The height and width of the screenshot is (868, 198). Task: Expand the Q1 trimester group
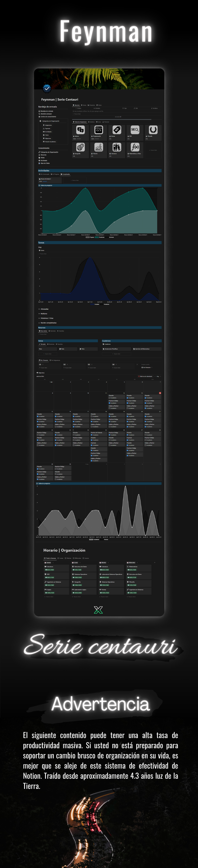(x=40, y=365)
